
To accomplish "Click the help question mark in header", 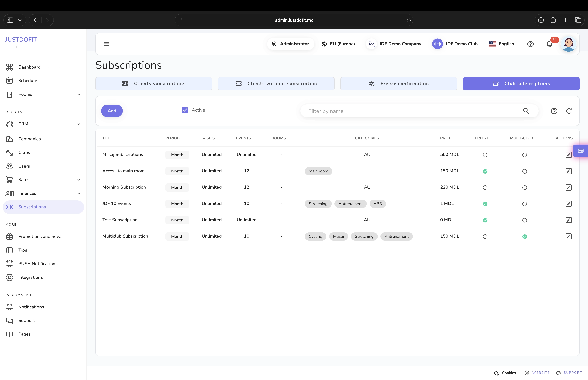I will [530, 44].
